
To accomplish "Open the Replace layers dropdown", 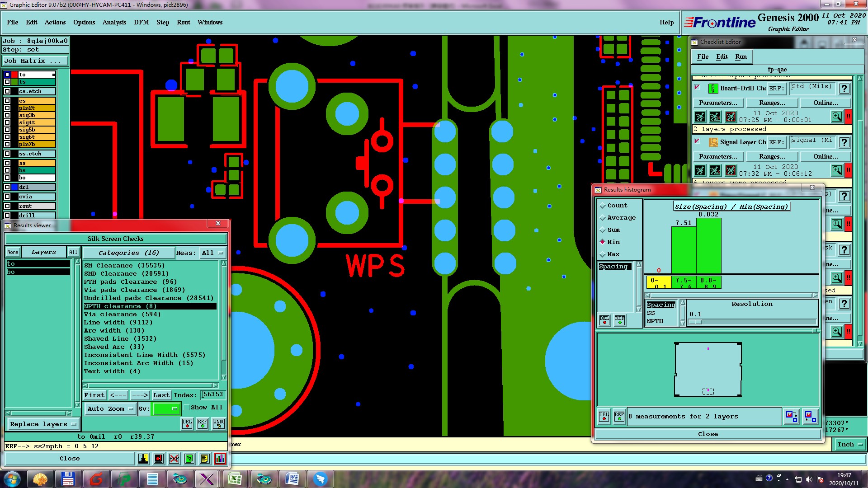I will pyautogui.click(x=43, y=424).
